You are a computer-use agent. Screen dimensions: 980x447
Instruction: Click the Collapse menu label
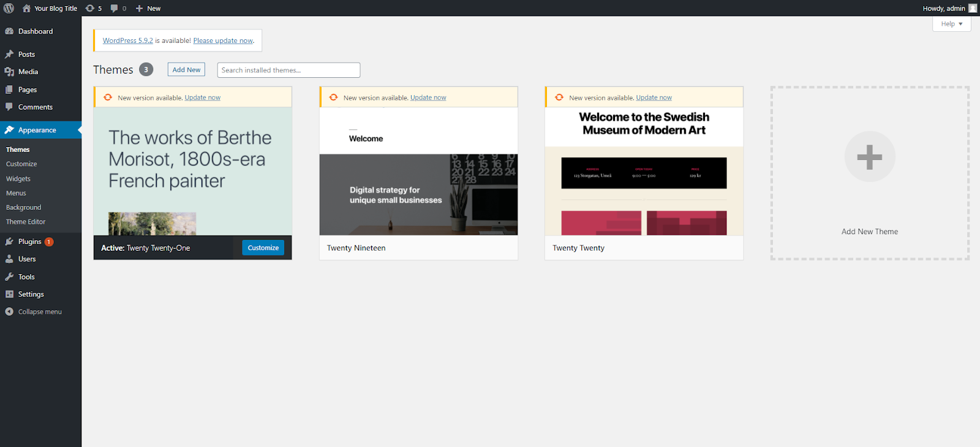coord(40,311)
